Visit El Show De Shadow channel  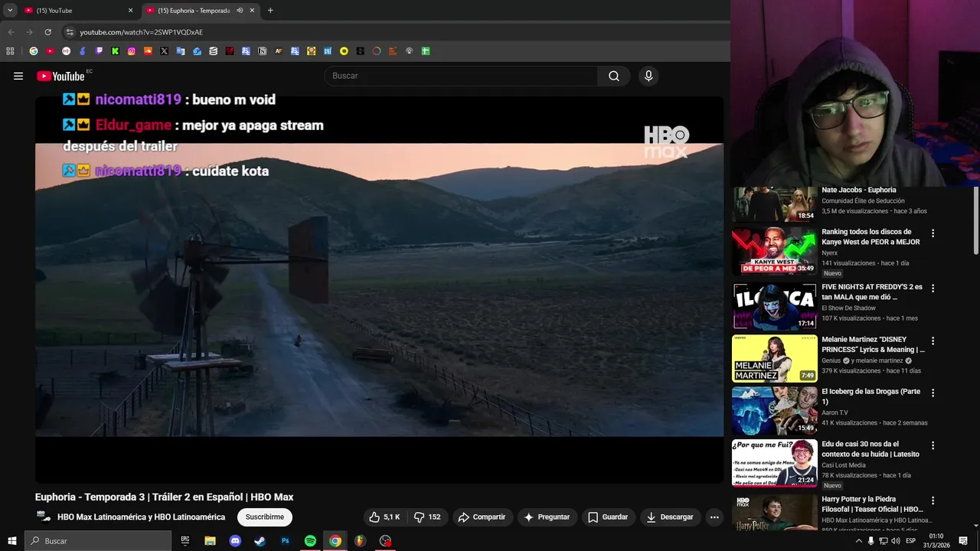point(848,308)
